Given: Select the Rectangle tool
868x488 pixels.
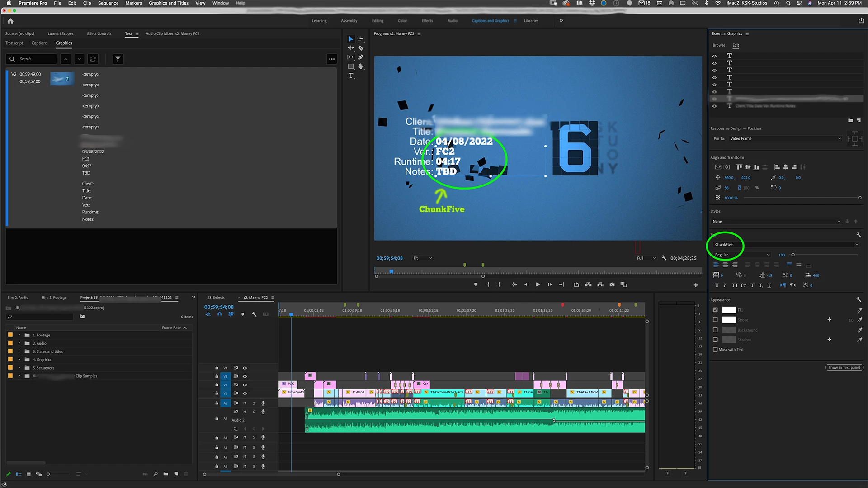Looking at the screenshot, I should (x=351, y=66).
